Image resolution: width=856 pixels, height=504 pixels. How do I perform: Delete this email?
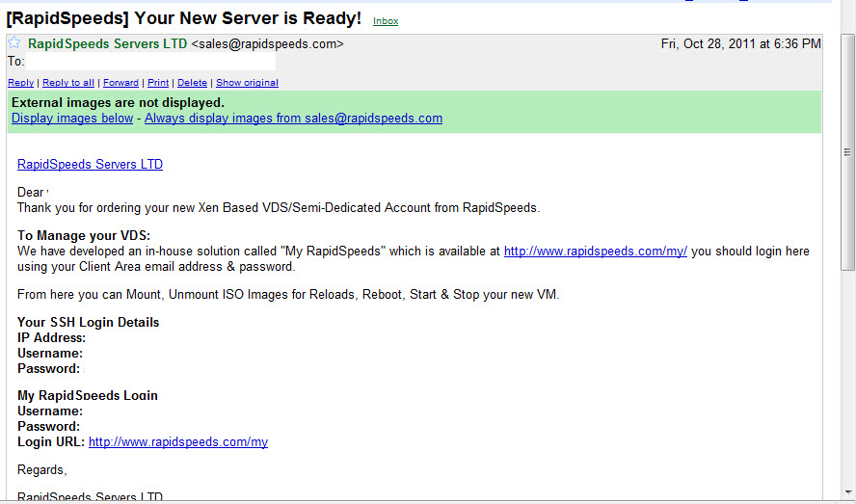click(x=192, y=83)
